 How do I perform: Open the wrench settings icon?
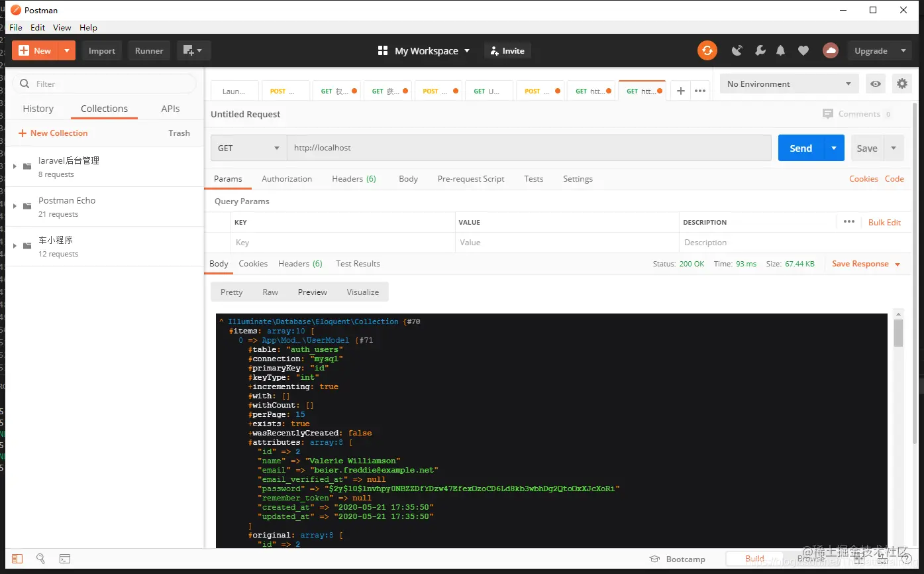coord(760,50)
